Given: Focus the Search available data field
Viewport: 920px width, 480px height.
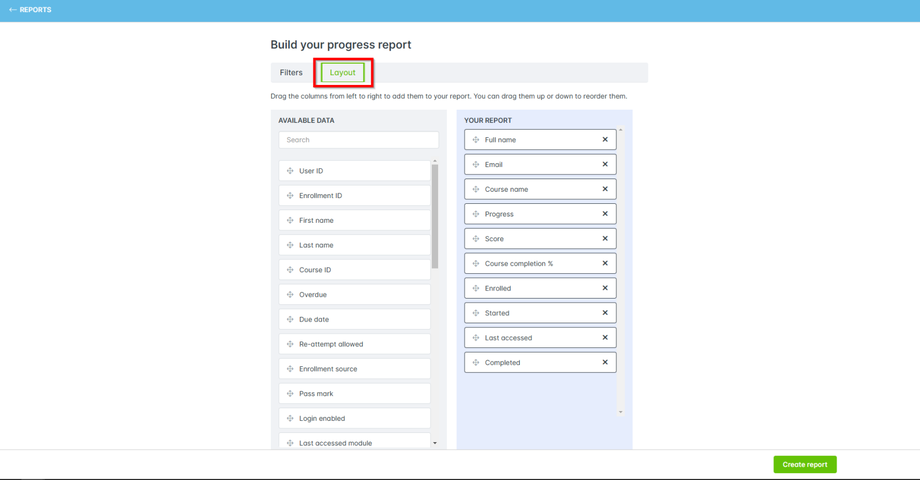Looking at the screenshot, I should (359, 140).
